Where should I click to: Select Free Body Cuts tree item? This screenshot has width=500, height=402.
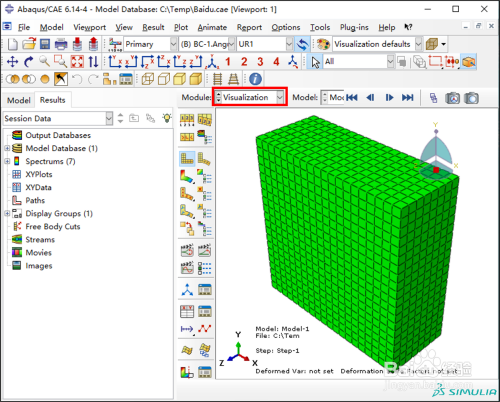click(53, 227)
